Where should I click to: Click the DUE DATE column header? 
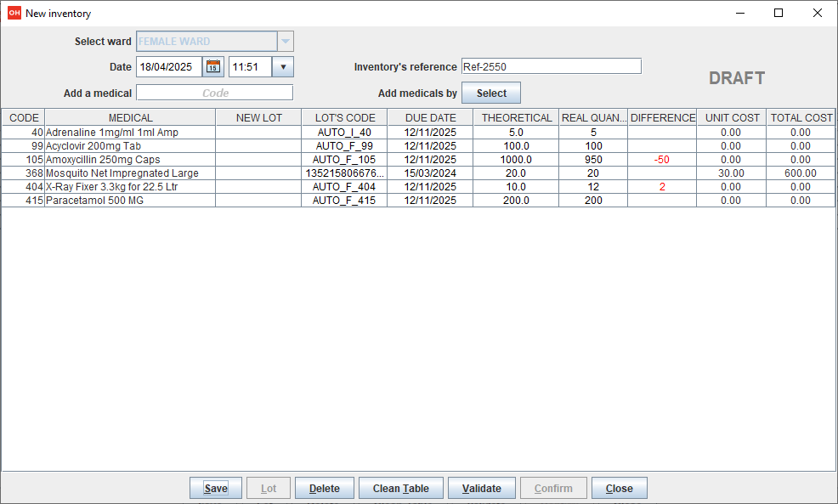430,118
